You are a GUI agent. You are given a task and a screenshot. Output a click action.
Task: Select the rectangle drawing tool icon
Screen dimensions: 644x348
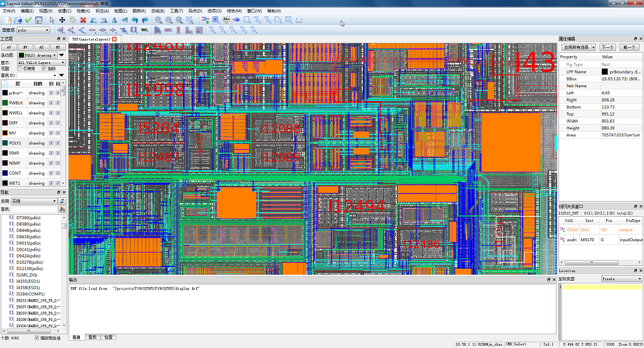(x=247, y=19)
